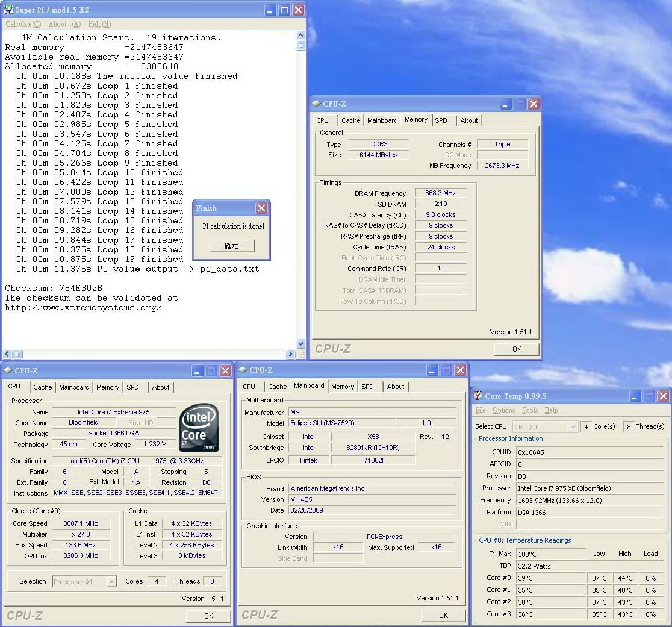Open the Help menu in Core Temp
This screenshot has width=672, height=627.
(551, 410)
